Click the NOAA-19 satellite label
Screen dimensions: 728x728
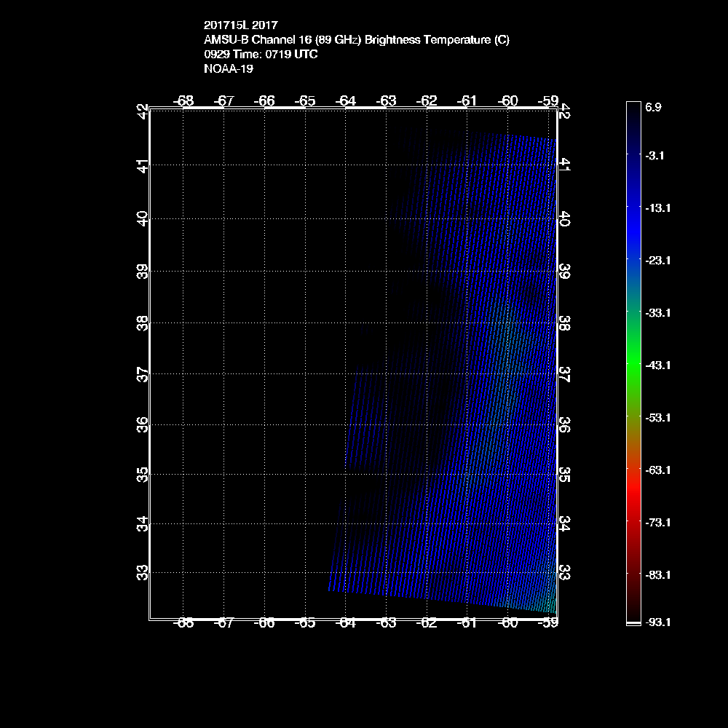(229, 69)
